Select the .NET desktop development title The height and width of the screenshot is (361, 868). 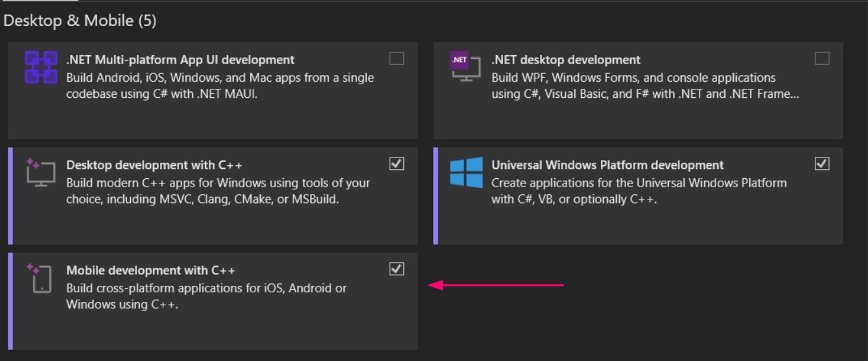coord(566,60)
